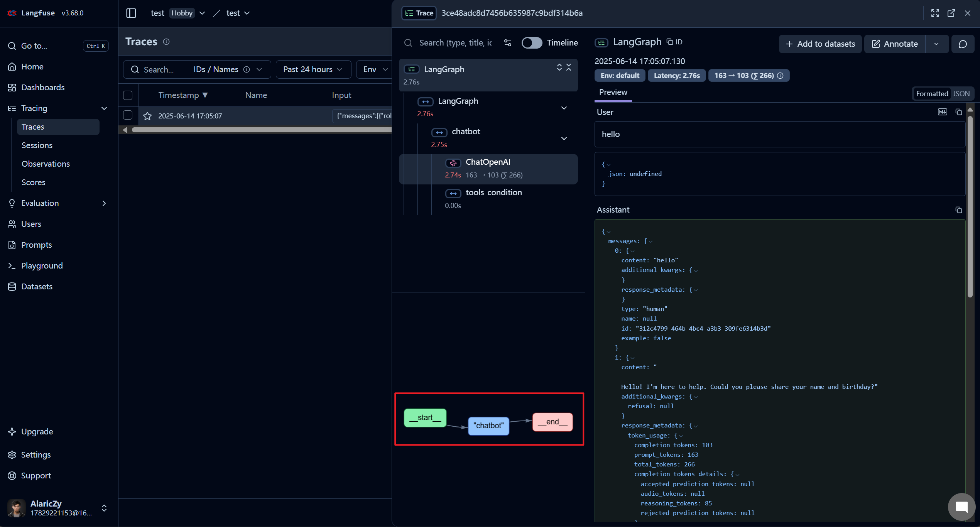Enter fullscreen trace view

(935, 13)
